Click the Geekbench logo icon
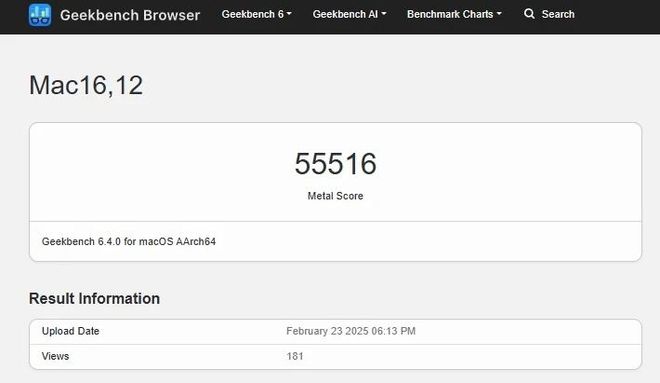Image resolution: width=660 pixels, height=383 pixels. point(40,15)
